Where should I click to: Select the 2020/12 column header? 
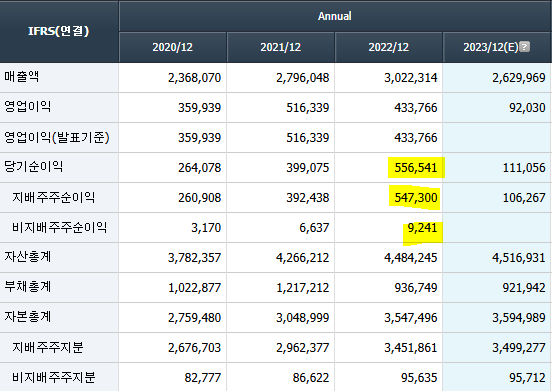point(172,47)
